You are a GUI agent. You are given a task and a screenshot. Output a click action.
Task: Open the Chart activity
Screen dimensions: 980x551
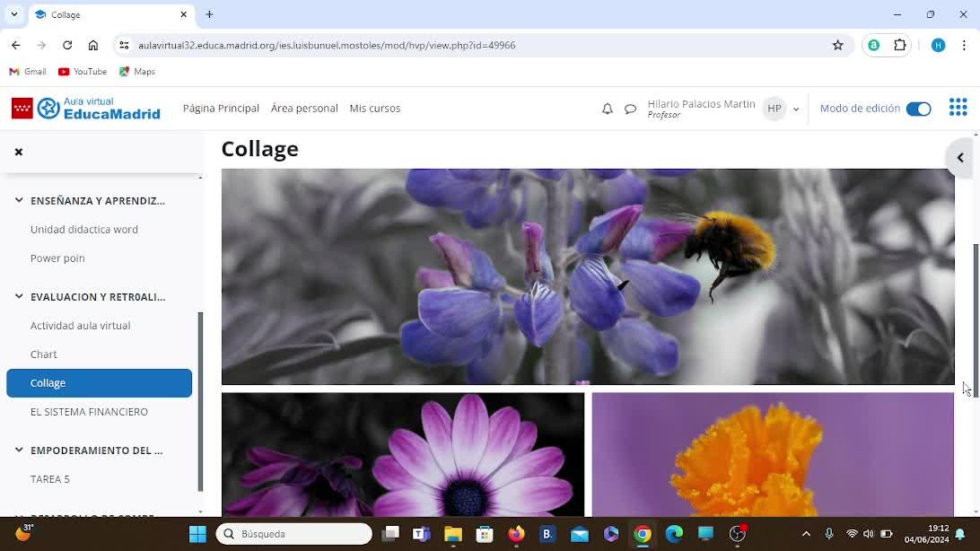click(44, 354)
